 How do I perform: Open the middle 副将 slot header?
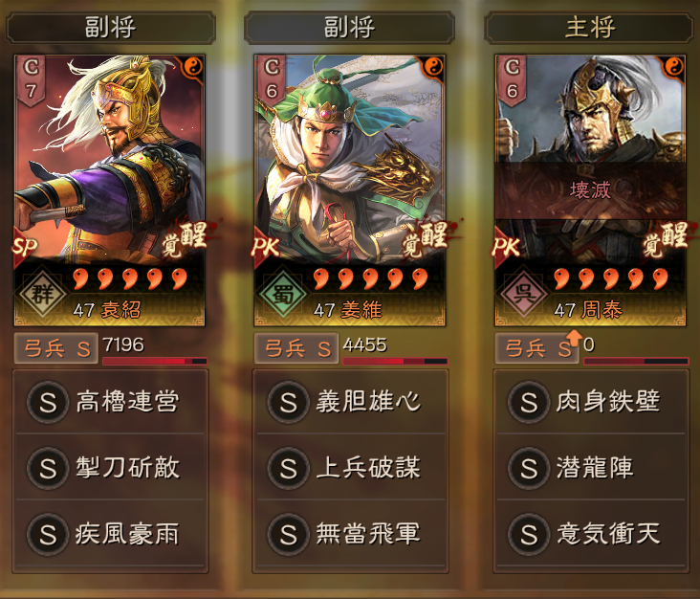349,28
